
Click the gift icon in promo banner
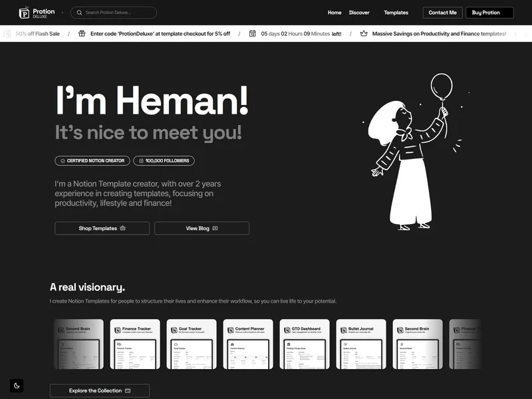point(82,33)
